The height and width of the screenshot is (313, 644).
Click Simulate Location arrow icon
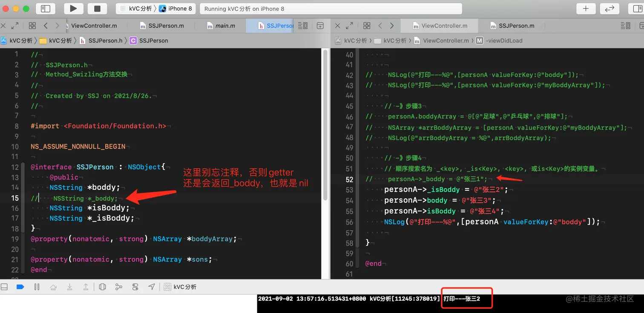pyautogui.click(x=152, y=287)
